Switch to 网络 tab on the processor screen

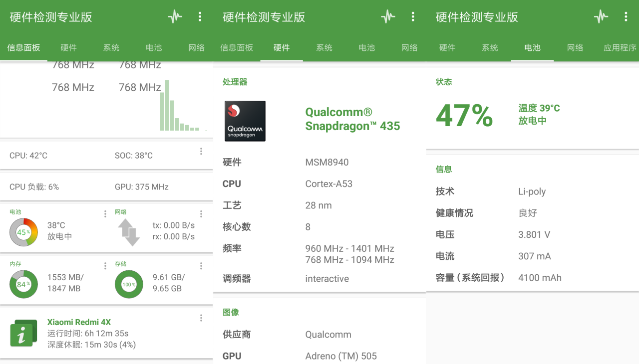tap(410, 48)
